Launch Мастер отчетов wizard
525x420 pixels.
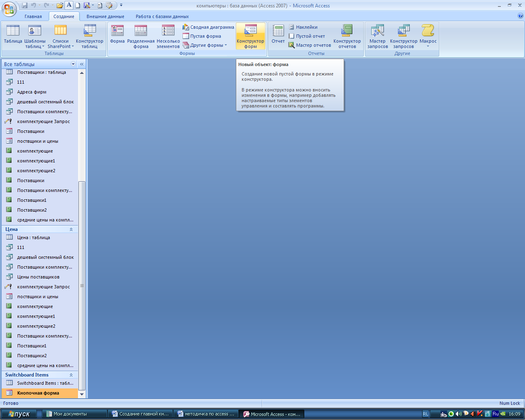[310, 45]
